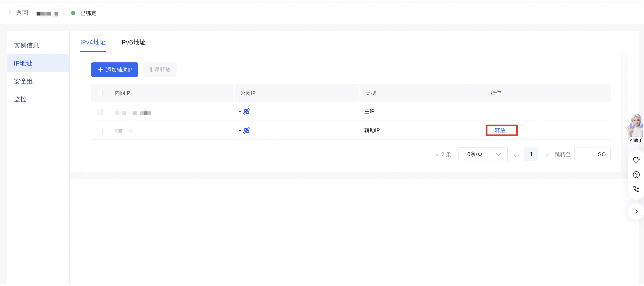
Task: Tick the select-all checkbox in table header
Action: [x=100, y=93]
